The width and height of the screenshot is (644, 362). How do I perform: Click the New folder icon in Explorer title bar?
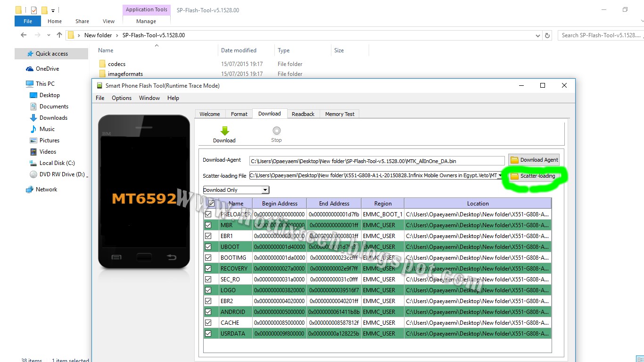point(44,10)
